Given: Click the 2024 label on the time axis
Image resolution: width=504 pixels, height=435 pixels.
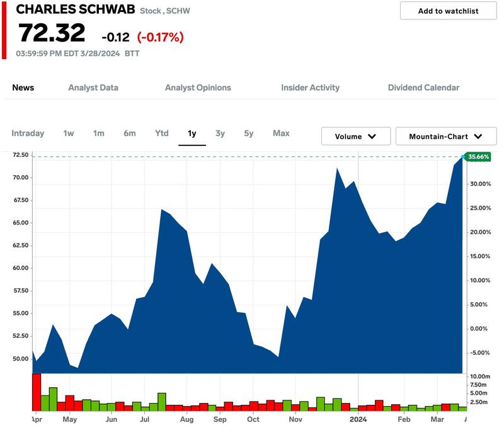Looking at the screenshot, I should pyautogui.click(x=358, y=419).
